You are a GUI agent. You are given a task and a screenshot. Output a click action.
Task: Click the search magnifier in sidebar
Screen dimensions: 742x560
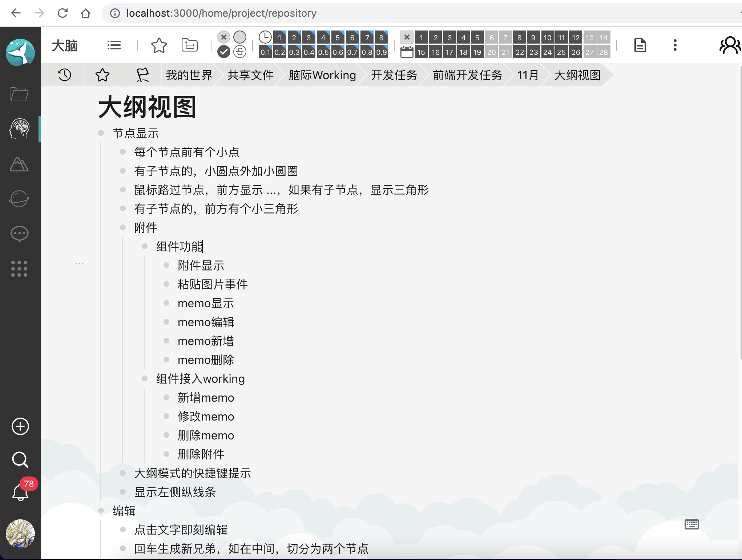20,460
